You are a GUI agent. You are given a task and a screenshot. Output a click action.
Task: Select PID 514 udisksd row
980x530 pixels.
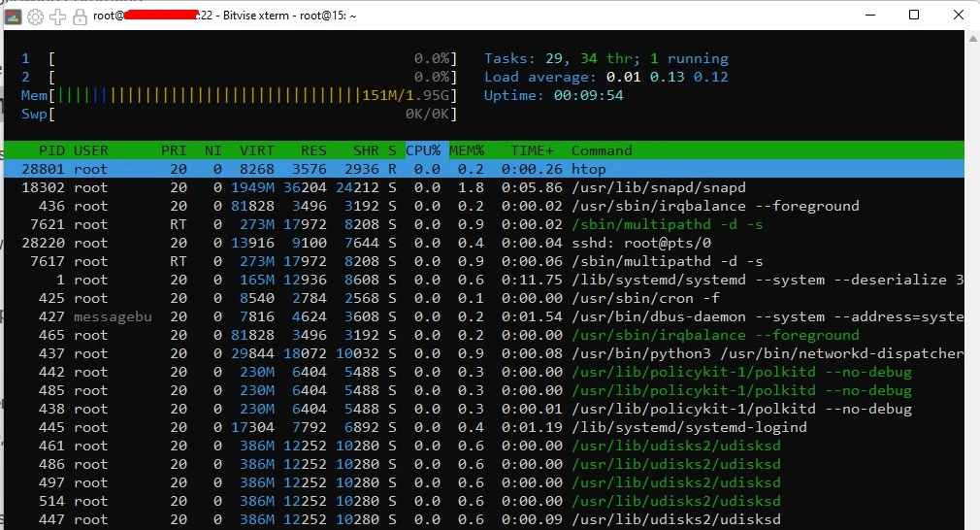tap(484, 501)
